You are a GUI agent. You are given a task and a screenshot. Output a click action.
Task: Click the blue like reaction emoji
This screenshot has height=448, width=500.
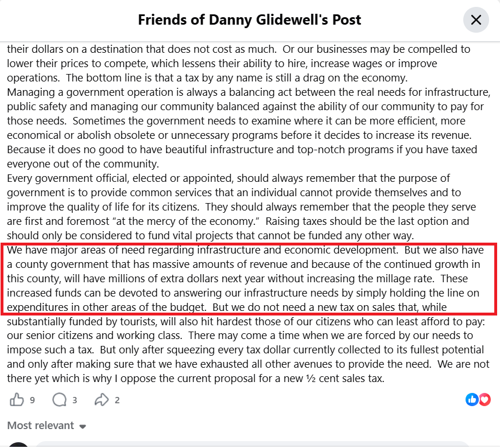472,400
